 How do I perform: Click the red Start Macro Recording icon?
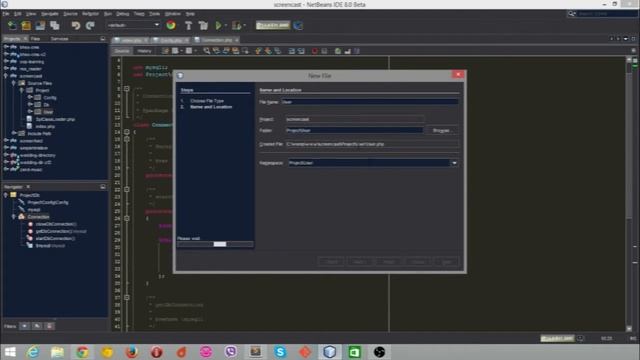[x=315, y=51]
